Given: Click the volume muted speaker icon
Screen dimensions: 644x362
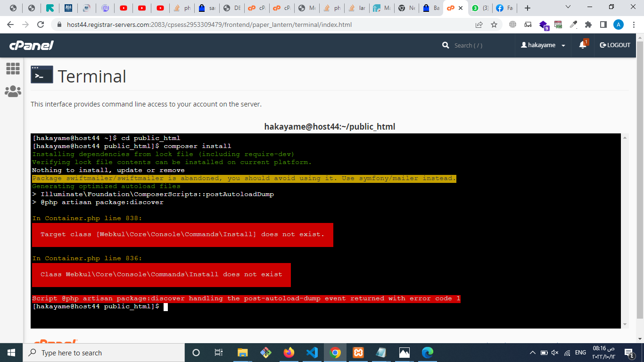Looking at the screenshot, I should pyautogui.click(x=555, y=353).
